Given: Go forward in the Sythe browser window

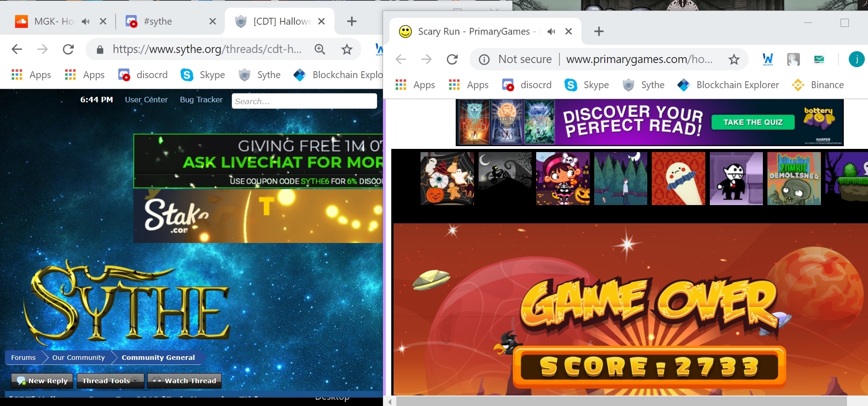Looking at the screenshot, I should point(43,49).
